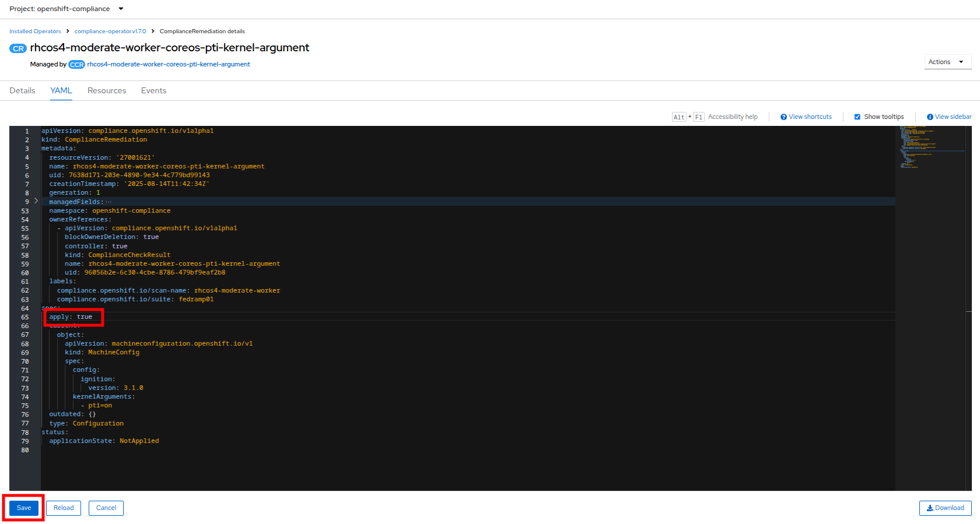Click the 'kind: ComplianceRemediation' line

pyautogui.click(x=94, y=140)
